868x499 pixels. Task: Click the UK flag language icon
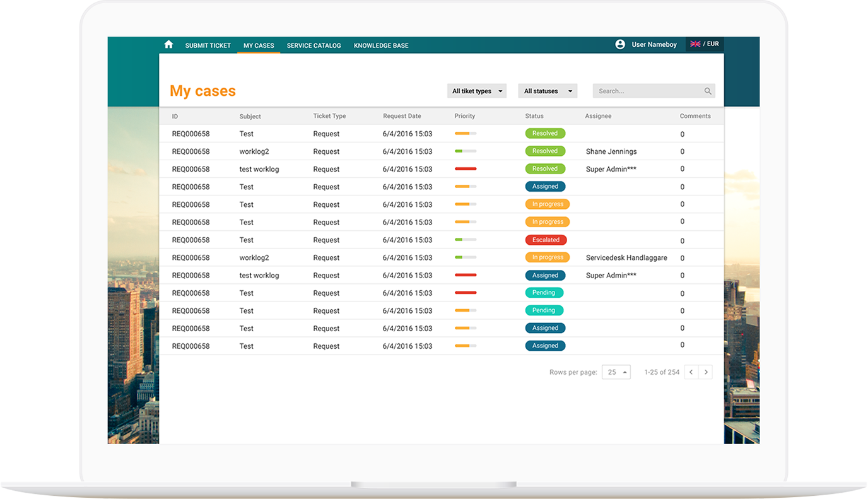tap(696, 44)
